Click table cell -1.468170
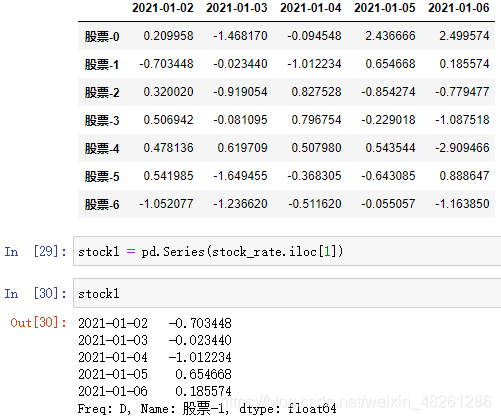This screenshot has width=501, height=420. (x=240, y=36)
